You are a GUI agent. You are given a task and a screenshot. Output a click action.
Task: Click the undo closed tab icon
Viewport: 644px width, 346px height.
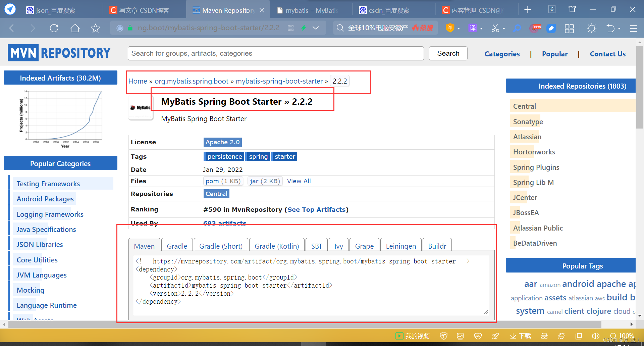[x=610, y=28]
